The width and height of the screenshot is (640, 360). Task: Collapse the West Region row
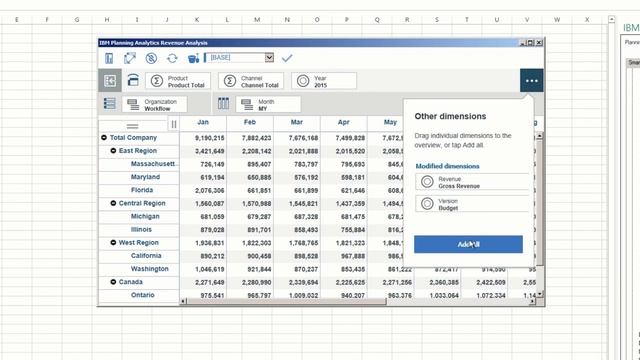pos(113,242)
